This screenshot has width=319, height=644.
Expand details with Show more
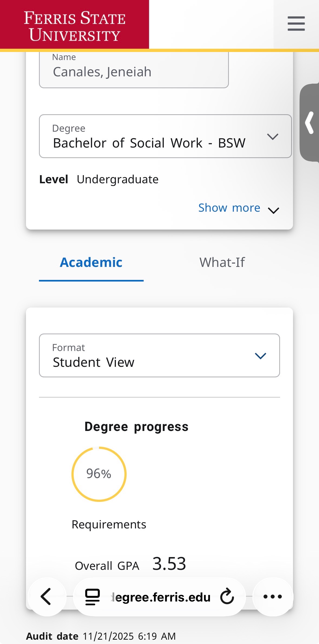[x=229, y=208]
